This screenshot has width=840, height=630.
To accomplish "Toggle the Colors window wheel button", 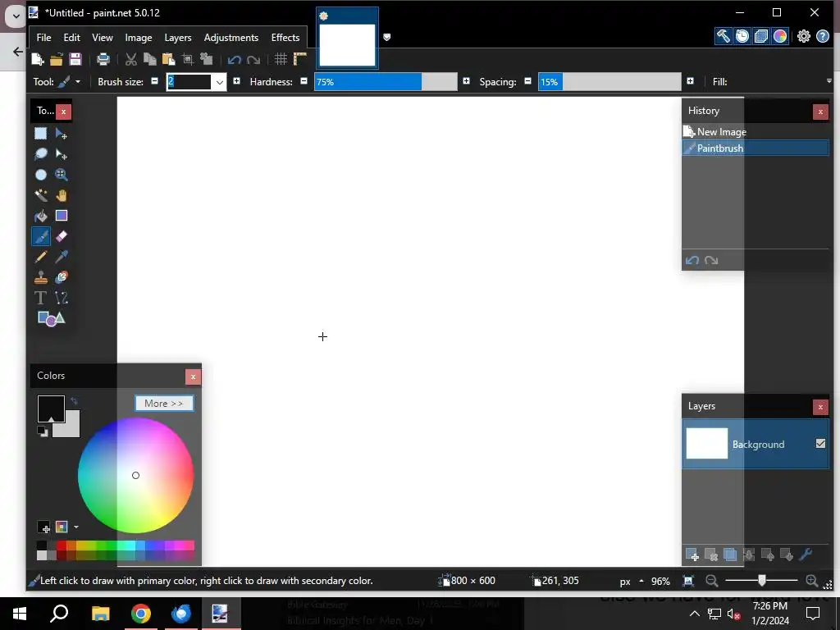I will coord(780,36).
